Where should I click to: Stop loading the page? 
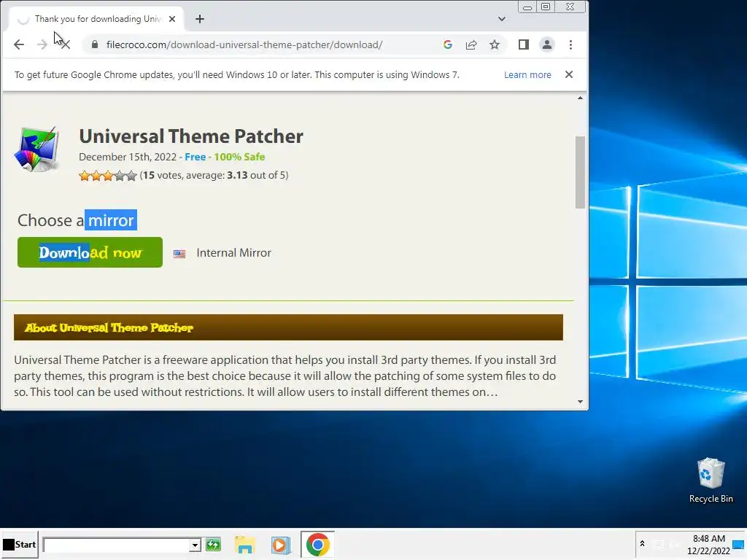click(66, 44)
